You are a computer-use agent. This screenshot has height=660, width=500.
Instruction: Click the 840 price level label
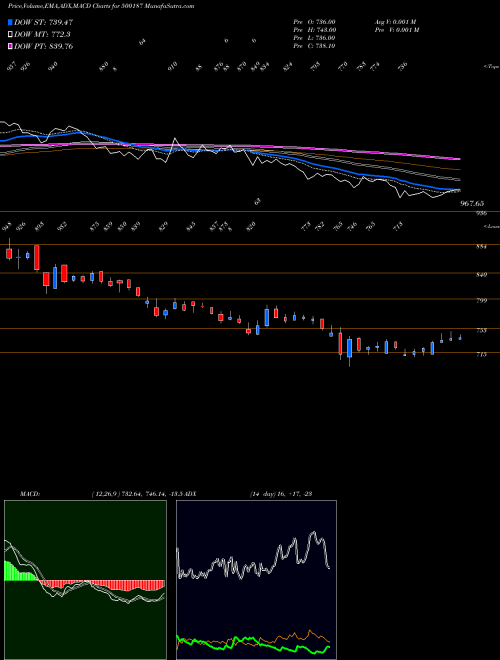coord(481,275)
